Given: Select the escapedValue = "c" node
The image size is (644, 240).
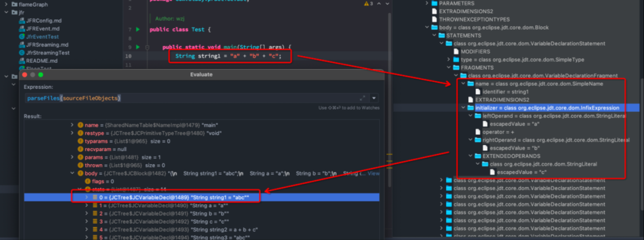Looking at the screenshot, I should (522, 172).
